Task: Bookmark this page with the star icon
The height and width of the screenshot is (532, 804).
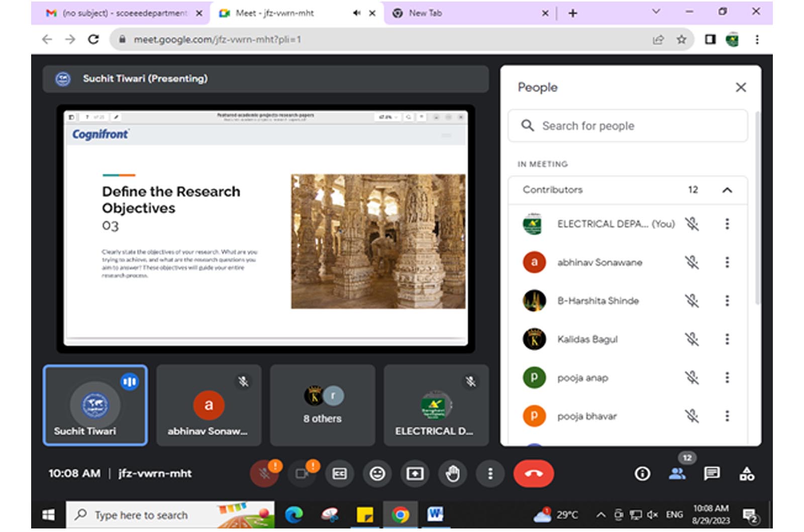Action: pos(681,40)
